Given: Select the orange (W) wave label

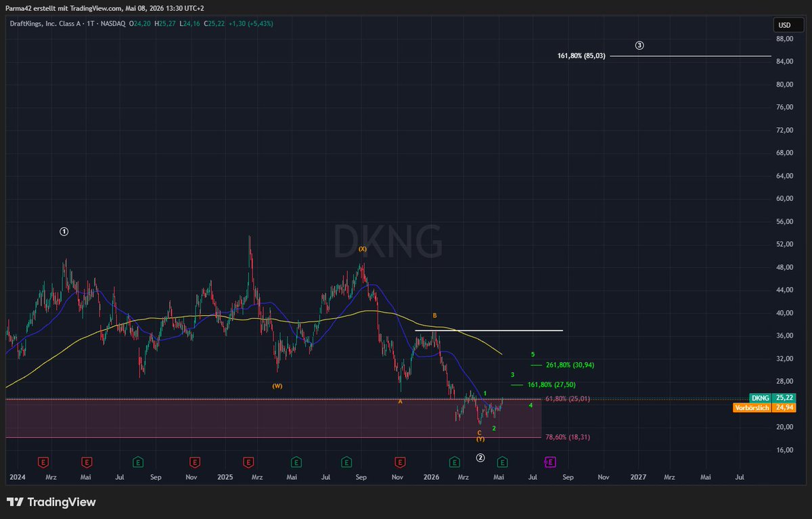Looking at the screenshot, I should click(x=277, y=386).
